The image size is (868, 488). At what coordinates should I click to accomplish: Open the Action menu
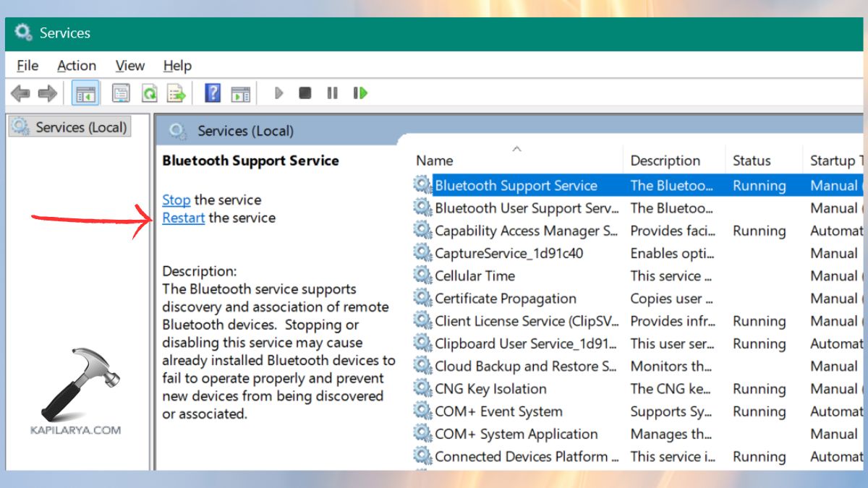(x=76, y=65)
